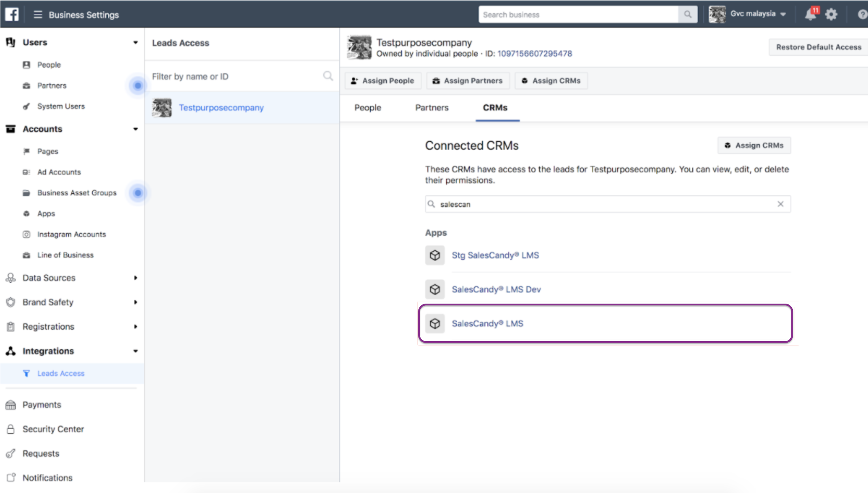Select the People tab for Testpurposecompany
This screenshot has width=868, height=493.
click(x=367, y=107)
